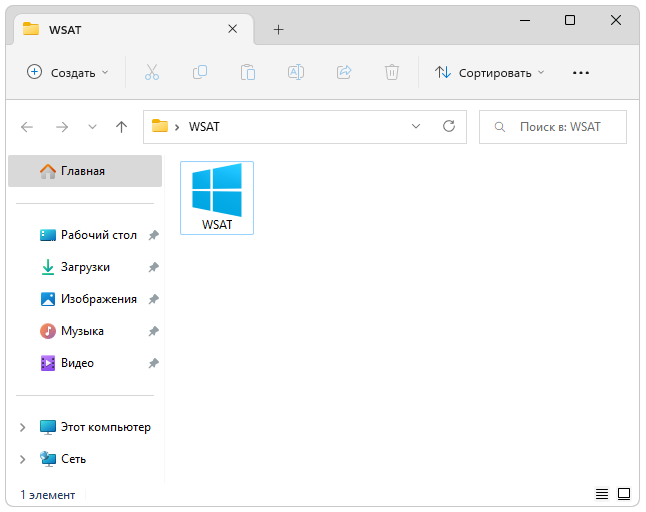646x512 pixels.
Task: Click breadcrumb chevron before WSAT
Action: click(177, 127)
